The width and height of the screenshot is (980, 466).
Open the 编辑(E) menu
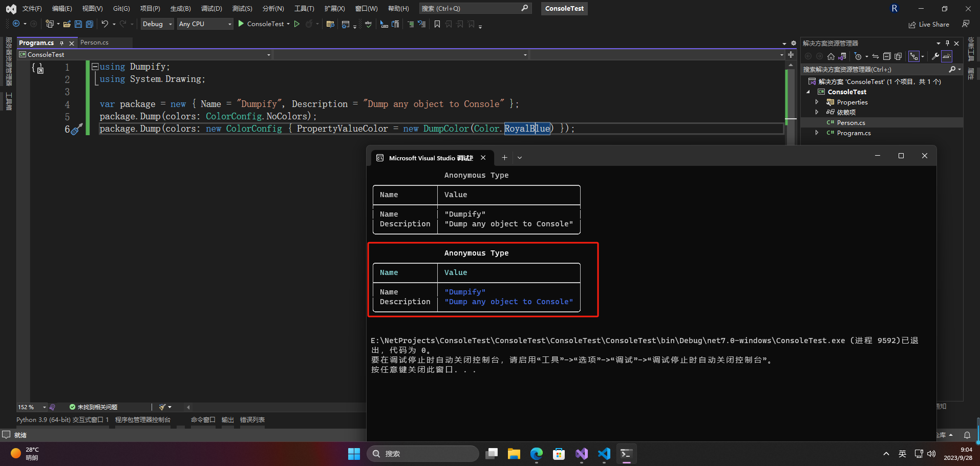[x=62, y=9]
